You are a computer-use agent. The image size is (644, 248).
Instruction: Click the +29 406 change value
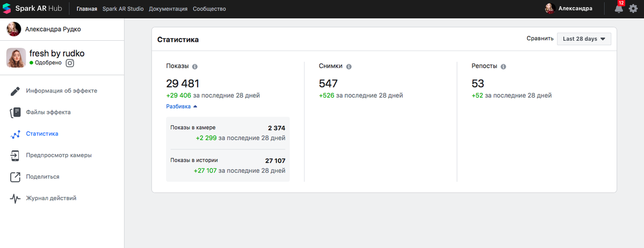click(179, 96)
